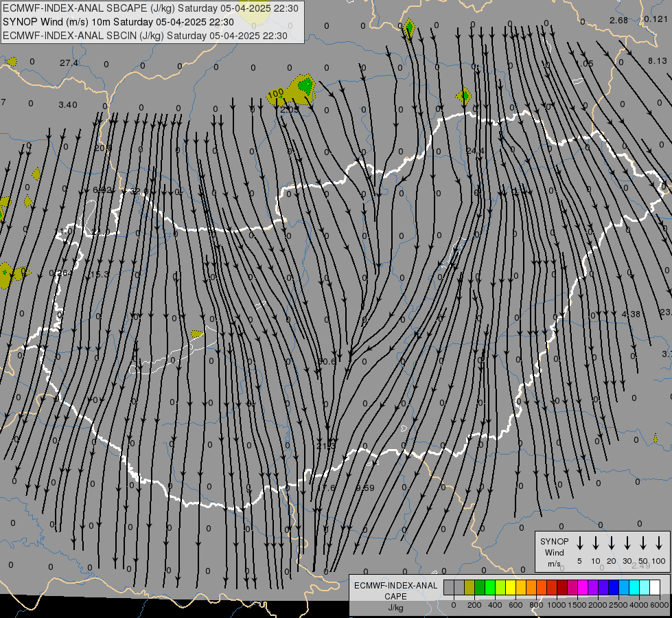Screen dimensions: 672x618
Task: Click the wind legend arrow above 50
Action: tap(643, 542)
